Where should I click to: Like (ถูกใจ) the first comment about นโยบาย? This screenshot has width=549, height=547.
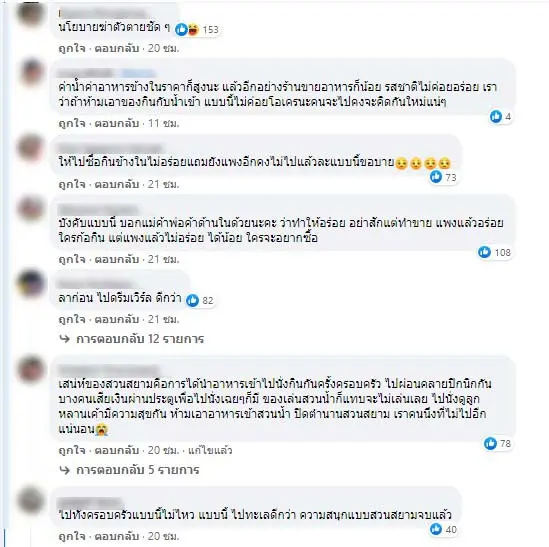[72, 48]
